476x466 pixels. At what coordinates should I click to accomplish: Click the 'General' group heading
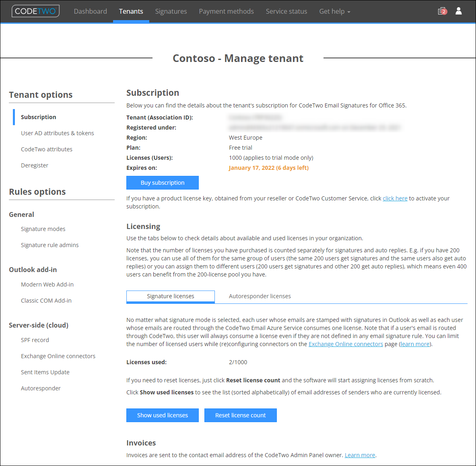pyautogui.click(x=22, y=214)
